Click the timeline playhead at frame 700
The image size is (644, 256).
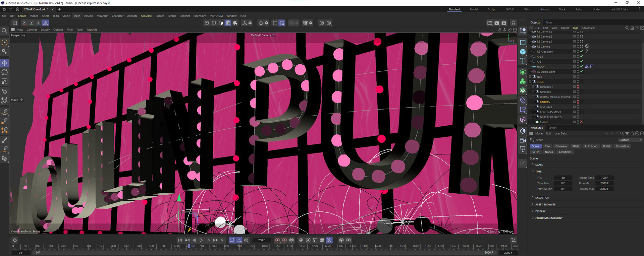(189, 246)
